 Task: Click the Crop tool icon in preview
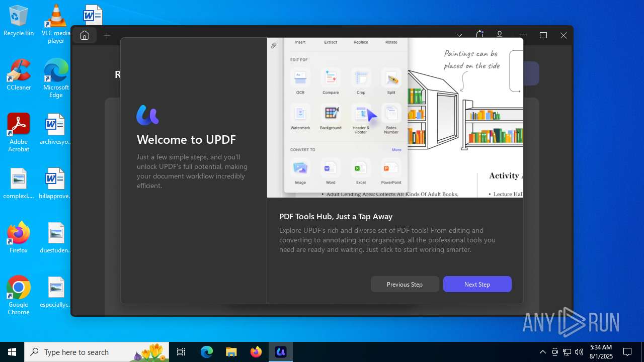(361, 78)
